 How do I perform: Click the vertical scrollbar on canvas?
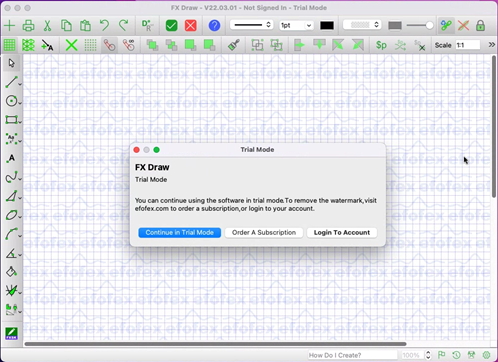[494, 127]
